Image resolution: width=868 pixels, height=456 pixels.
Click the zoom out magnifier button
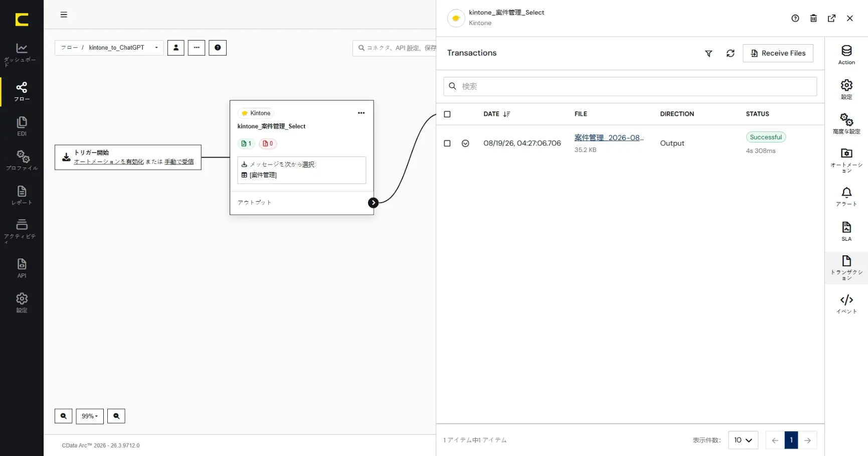coord(116,416)
